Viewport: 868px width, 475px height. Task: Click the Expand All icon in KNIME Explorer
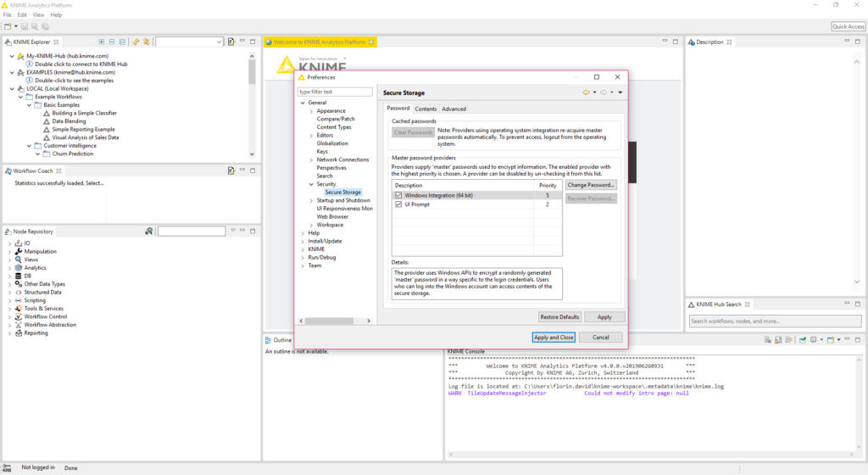coord(102,42)
